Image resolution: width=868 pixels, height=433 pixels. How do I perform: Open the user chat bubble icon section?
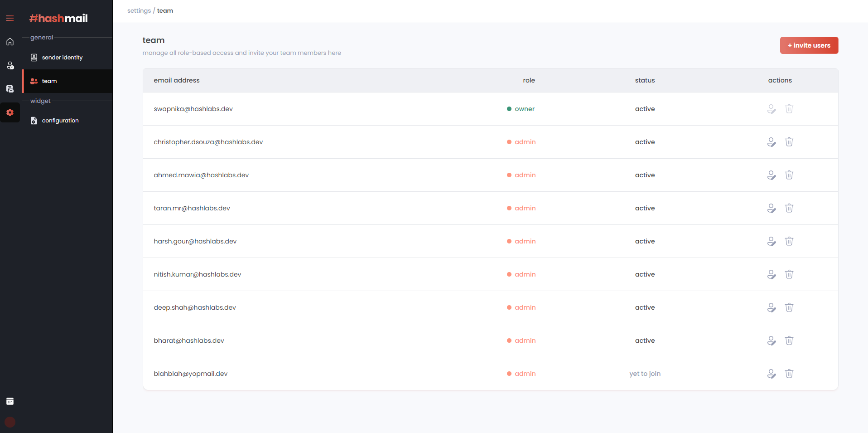click(x=10, y=65)
